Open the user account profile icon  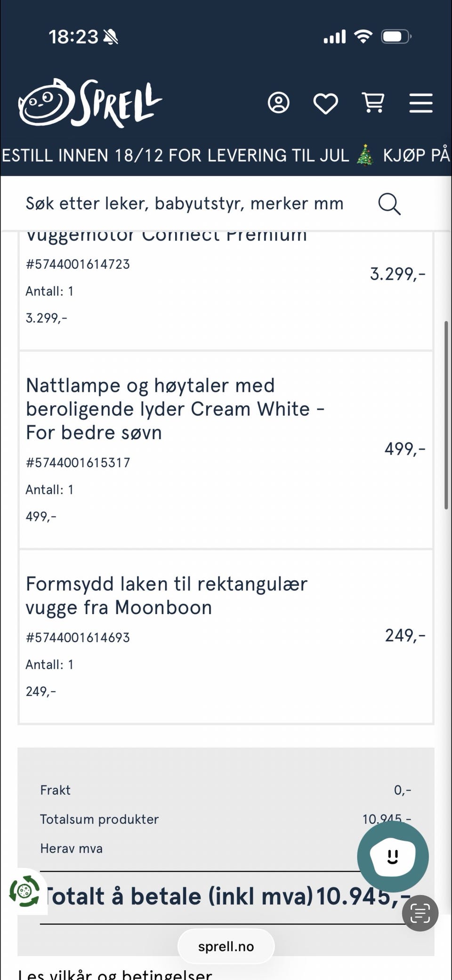point(278,103)
